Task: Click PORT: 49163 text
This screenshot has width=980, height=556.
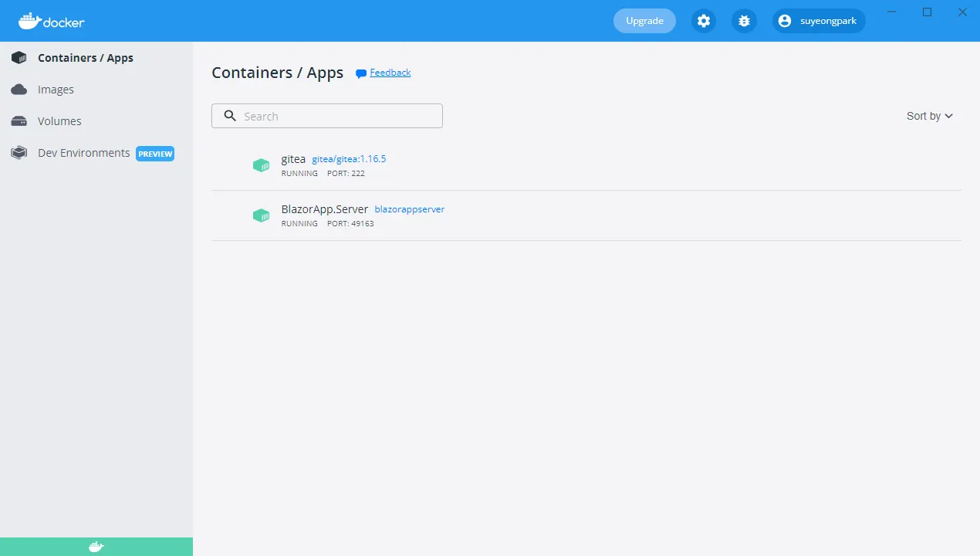Action: point(350,224)
